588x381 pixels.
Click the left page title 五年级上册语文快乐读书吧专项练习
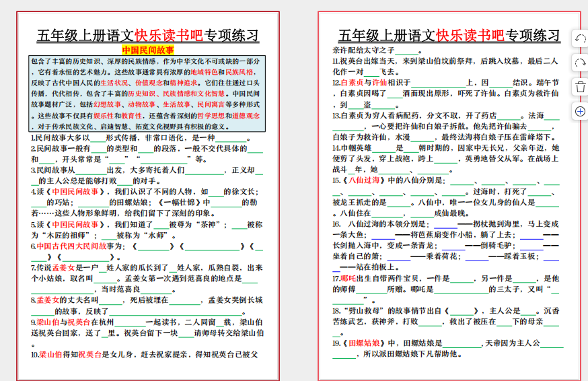[147, 36]
